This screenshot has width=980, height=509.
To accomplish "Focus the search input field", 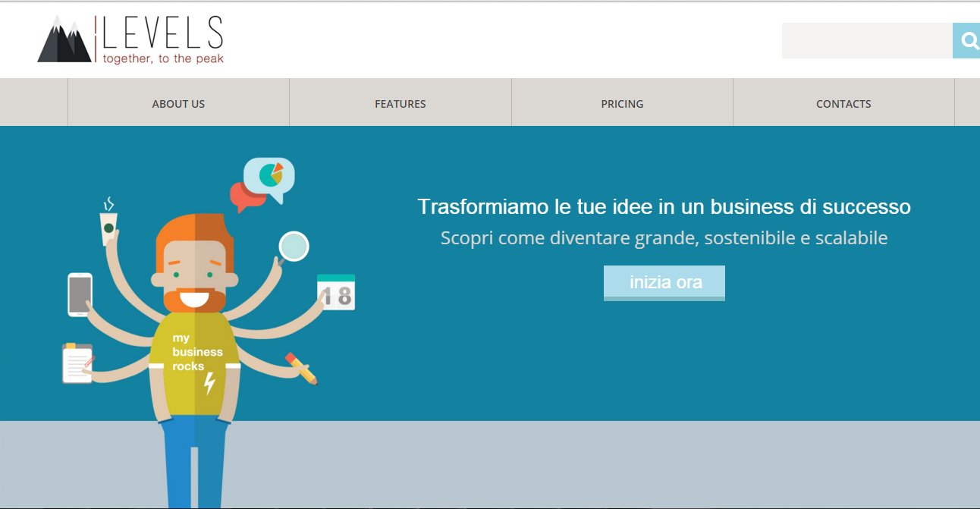I will tap(866, 41).
